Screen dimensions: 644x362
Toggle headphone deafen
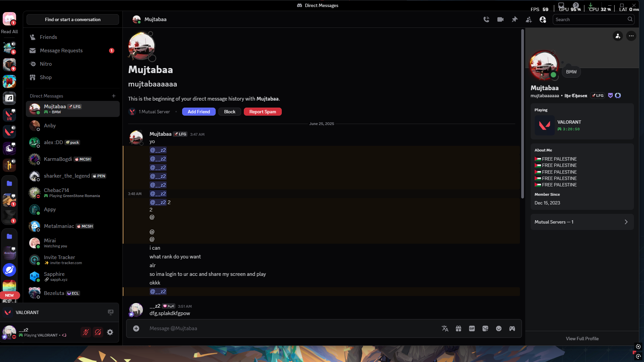tap(98, 332)
